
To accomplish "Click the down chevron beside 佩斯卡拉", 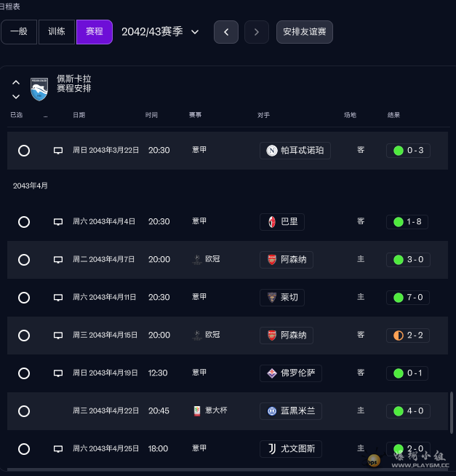I will (16, 96).
